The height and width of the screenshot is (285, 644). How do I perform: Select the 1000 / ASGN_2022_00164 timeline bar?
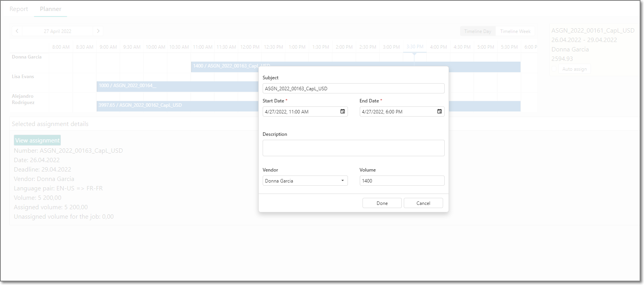[x=177, y=86]
